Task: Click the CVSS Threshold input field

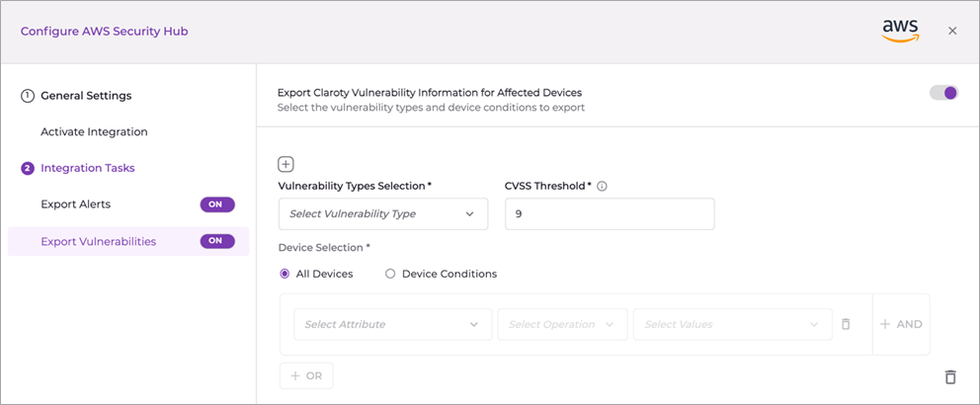Action: [610, 213]
